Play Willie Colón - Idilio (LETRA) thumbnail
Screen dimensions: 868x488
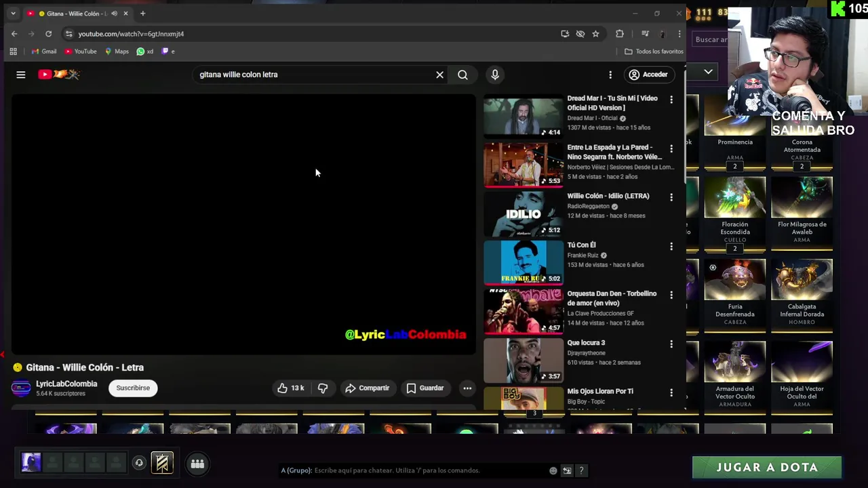pos(523,214)
